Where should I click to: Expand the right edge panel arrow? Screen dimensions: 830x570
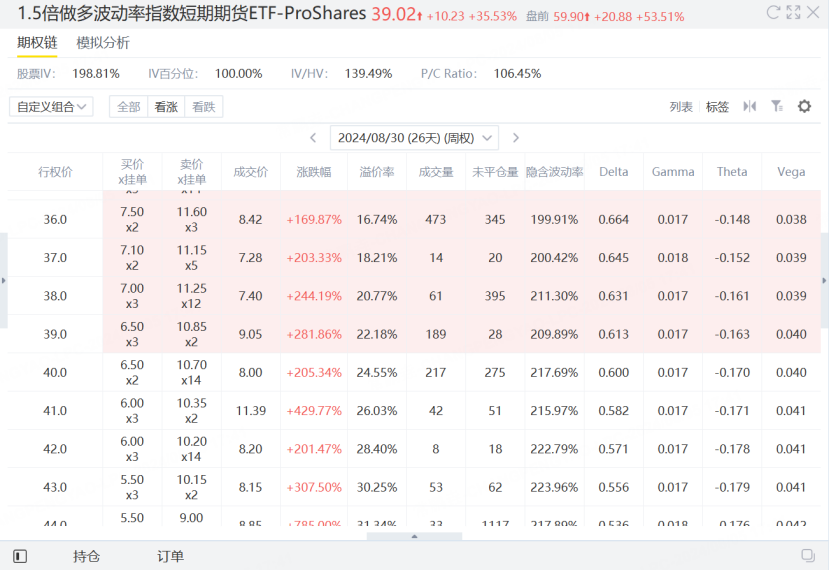point(825,281)
